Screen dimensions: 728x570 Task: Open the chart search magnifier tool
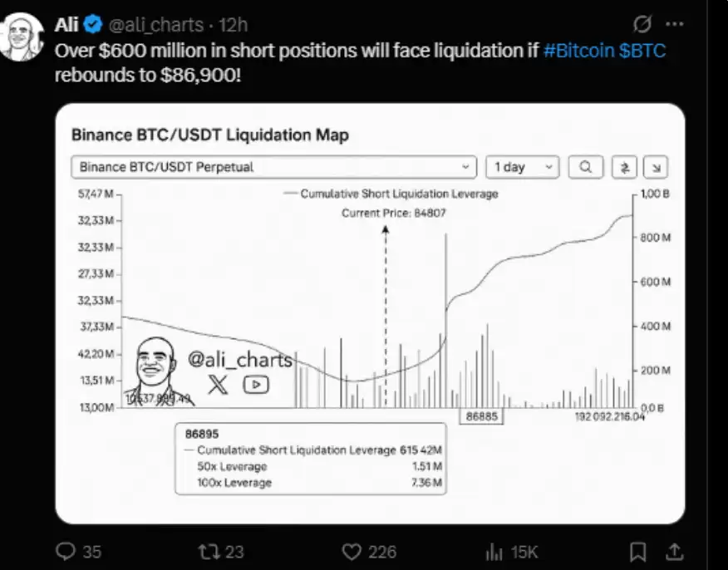pos(585,166)
